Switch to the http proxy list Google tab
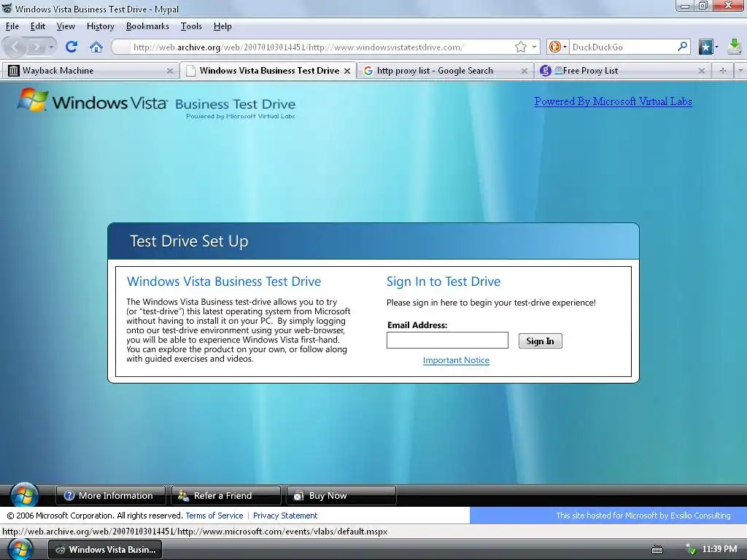The width and height of the screenshot is (747, 560). tap(444, 71)
